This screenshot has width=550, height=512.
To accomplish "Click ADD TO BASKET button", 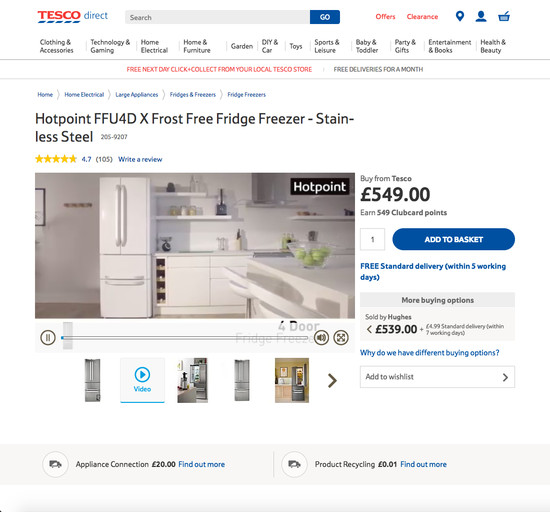I will 454,239.
